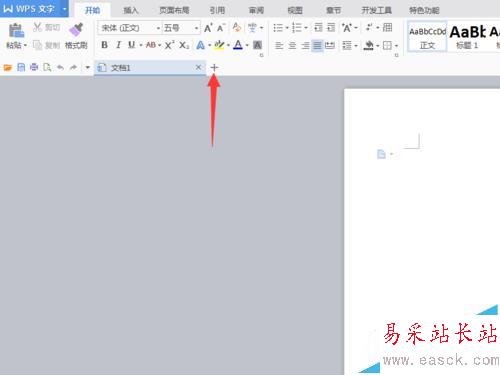Click the undo arrow icon

click(x=60, y=68)
